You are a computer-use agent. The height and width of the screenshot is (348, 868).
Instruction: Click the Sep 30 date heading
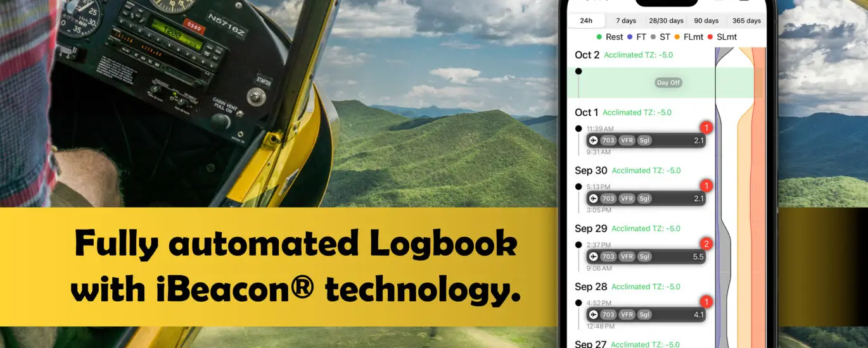click(590, 171)
